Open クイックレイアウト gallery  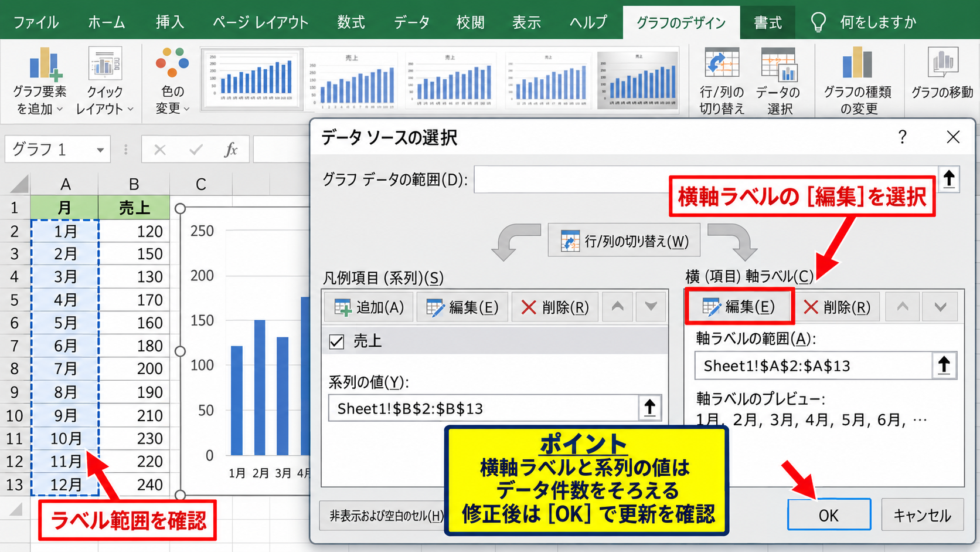tap(105, 81)
